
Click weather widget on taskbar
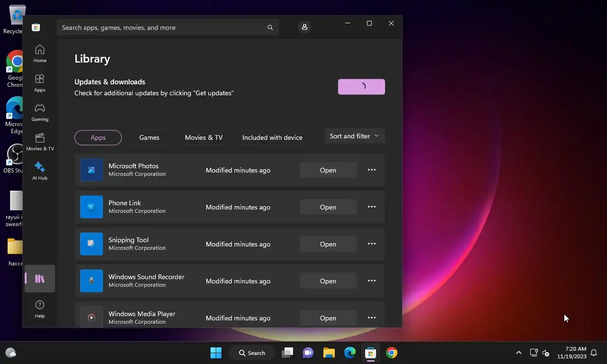11,353
